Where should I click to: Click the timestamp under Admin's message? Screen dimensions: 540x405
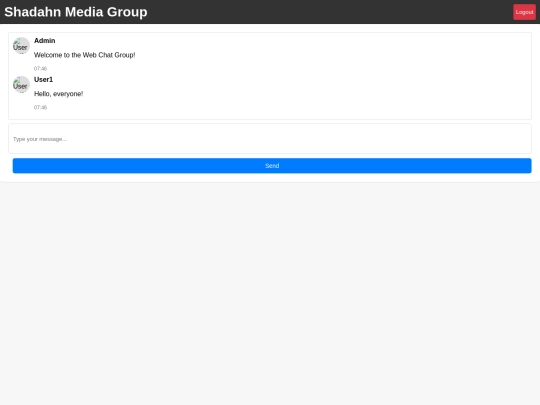40,69
